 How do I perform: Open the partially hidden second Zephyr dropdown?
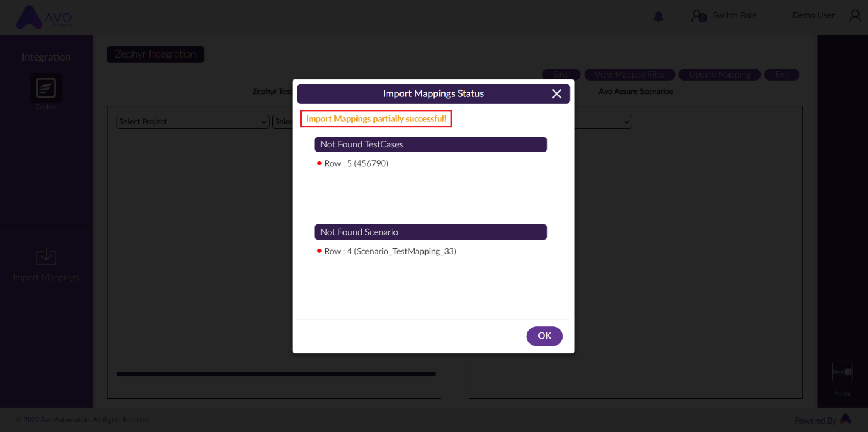point(282,121)
